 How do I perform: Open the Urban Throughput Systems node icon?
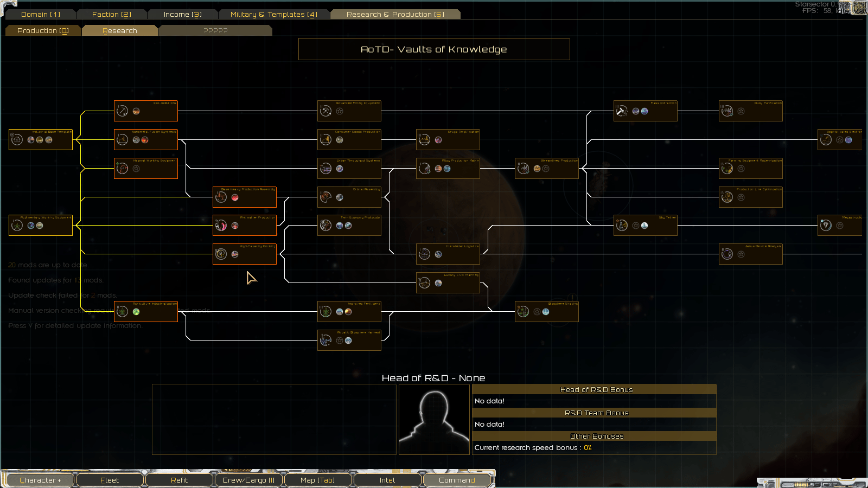[325, 169]
